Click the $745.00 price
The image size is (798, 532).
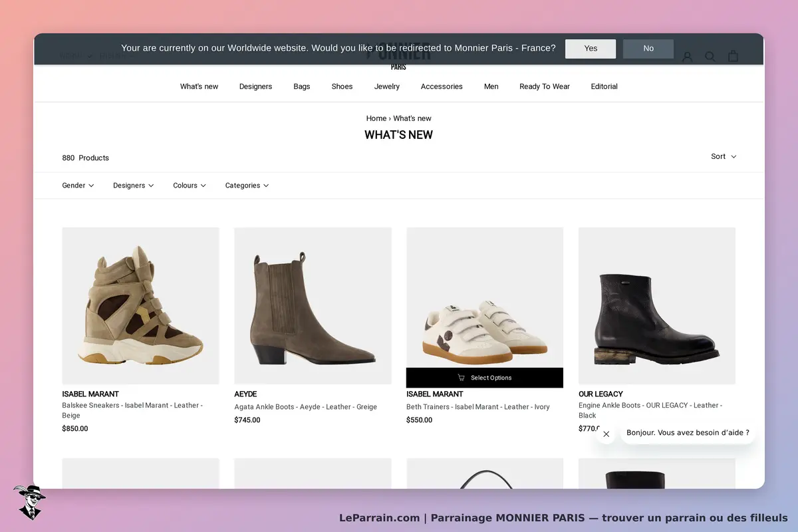click(x=247, y=420)
